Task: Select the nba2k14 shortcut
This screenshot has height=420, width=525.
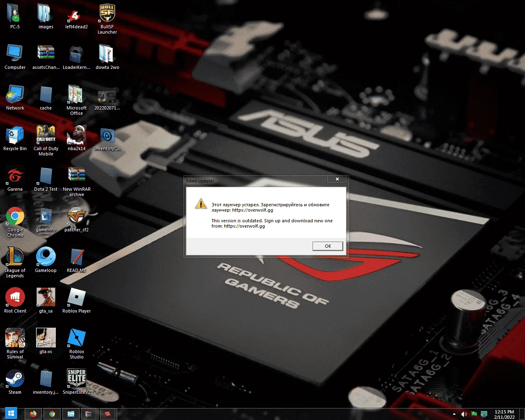Action: (x=77, y=138)
